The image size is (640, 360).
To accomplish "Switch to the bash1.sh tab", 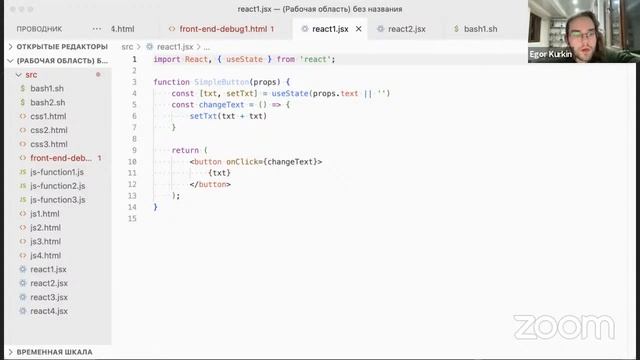I will click(x=476, y=29).
